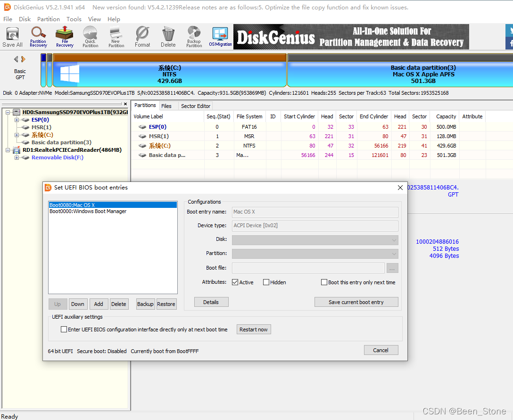The height and width of the screenshot is (420, 513).
Task: Open the Quick Partition tool
Action: [x=91, y=37]
